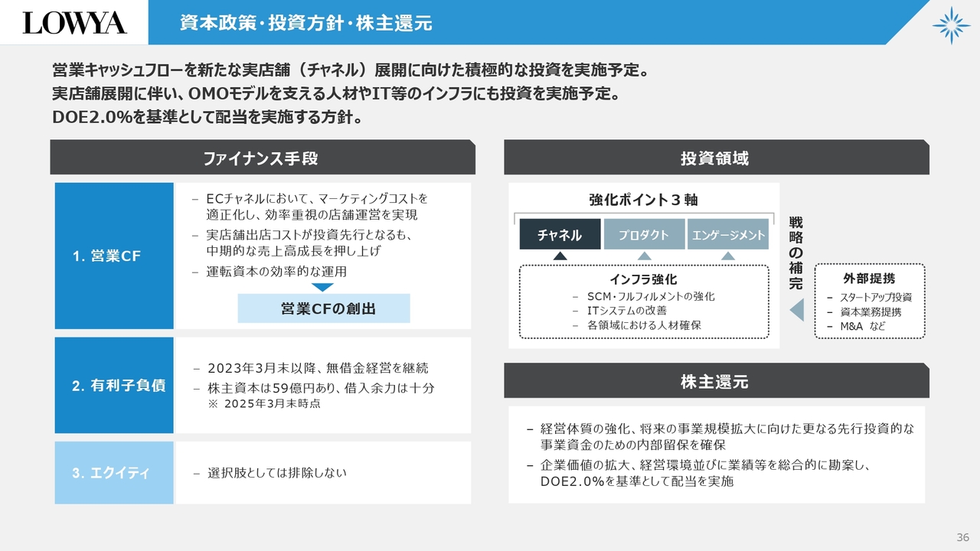Click the text 2023年3月末以降、無借金経営を継続
This screenshot has height=551, width=980.
coord(318,368)
